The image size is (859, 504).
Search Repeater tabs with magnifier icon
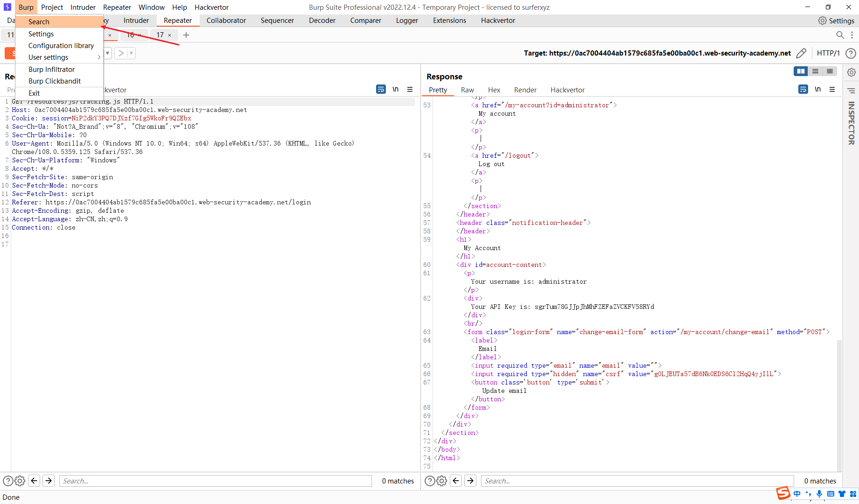840,35
